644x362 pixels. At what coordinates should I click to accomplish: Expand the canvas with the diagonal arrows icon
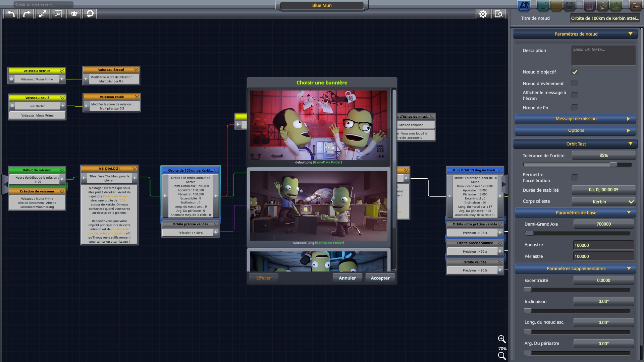tap(43, 14)
